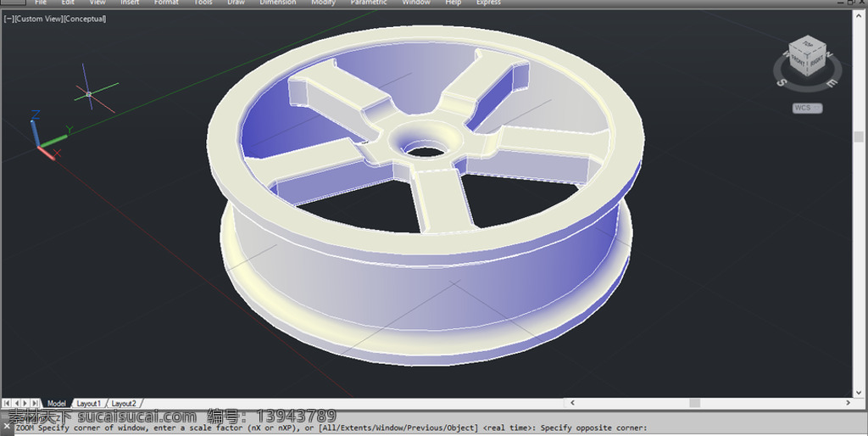
Task: Switch to the Layout1 tab
Action: click(x=88, y=403)
